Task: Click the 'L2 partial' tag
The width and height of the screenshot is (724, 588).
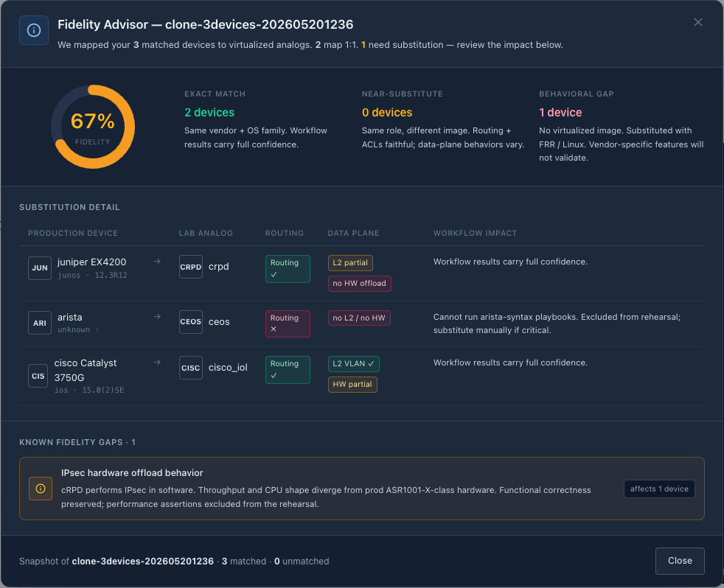Action: point(350,262)
